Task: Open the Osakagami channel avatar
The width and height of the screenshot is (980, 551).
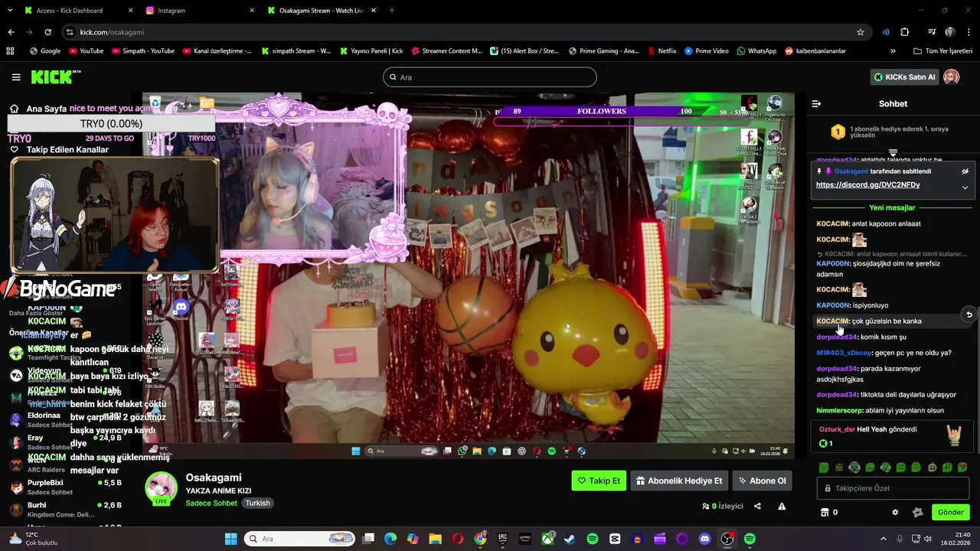Action: coord(161,488)
